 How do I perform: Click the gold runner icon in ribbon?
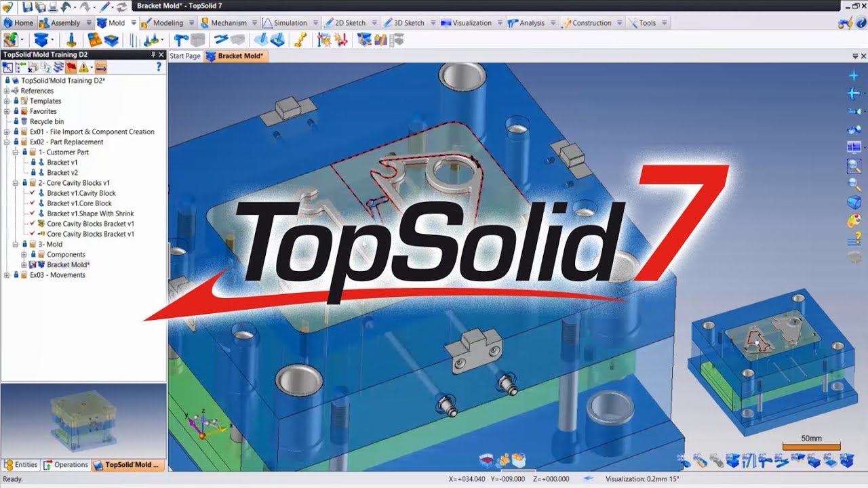click(301, 40)
